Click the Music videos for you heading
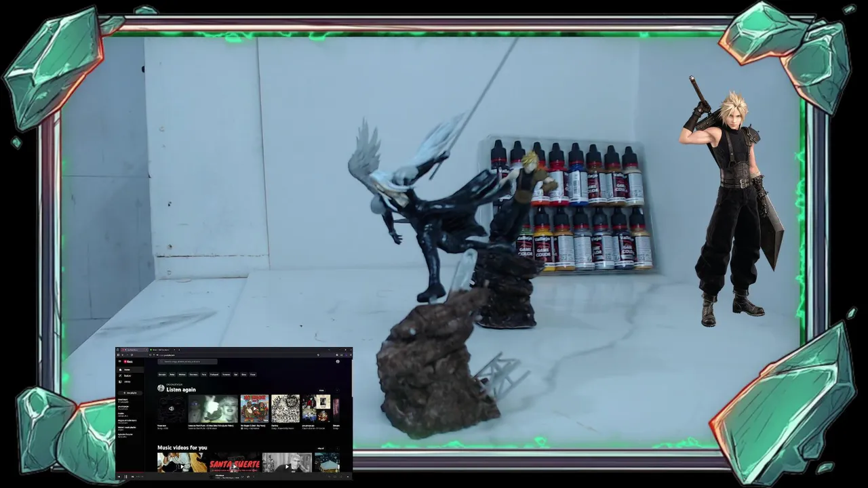The image size is (868, 488). [182, 448]
